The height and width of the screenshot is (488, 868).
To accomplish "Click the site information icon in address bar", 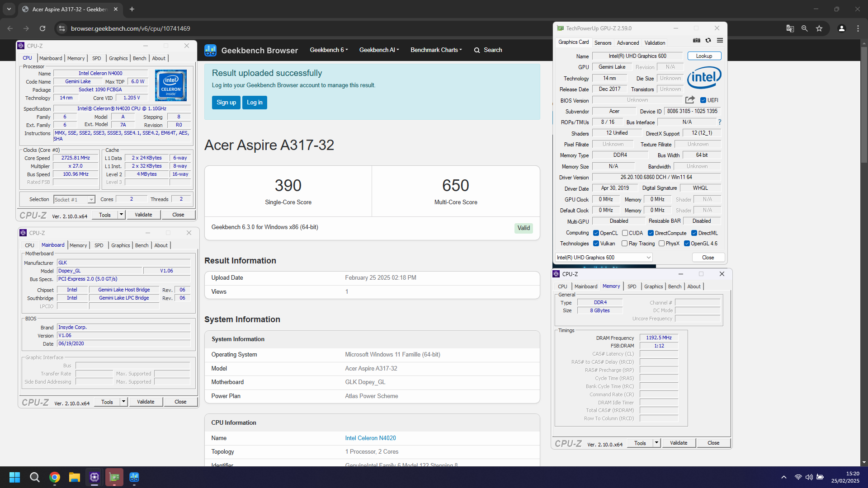I will [62, 28].
